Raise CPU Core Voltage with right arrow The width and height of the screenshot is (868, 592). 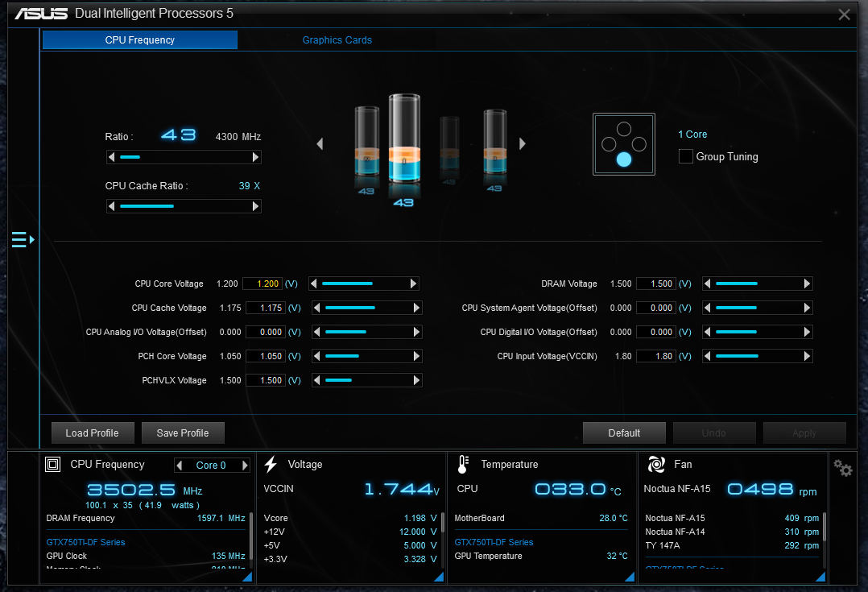pyautogui.click(x=413, y=284)
